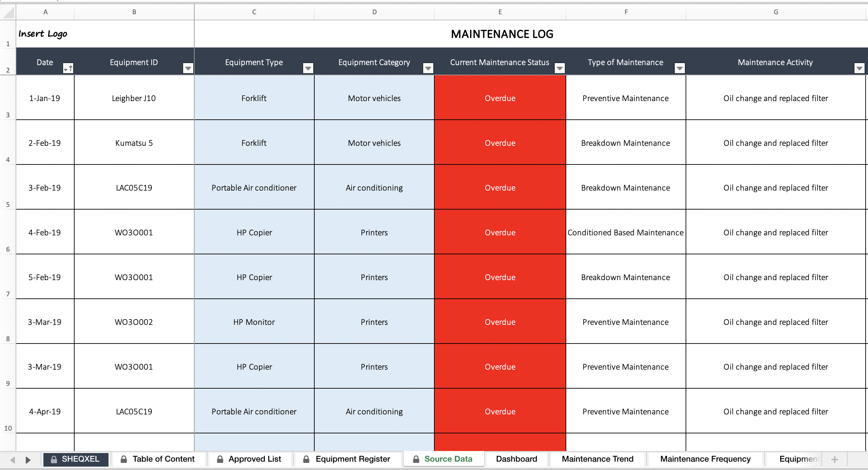Image resolution: width=868 pixels, height=470 pixels.
Task: Select Oil change cell in HP Monitor row
Action: tap(776, 322)
